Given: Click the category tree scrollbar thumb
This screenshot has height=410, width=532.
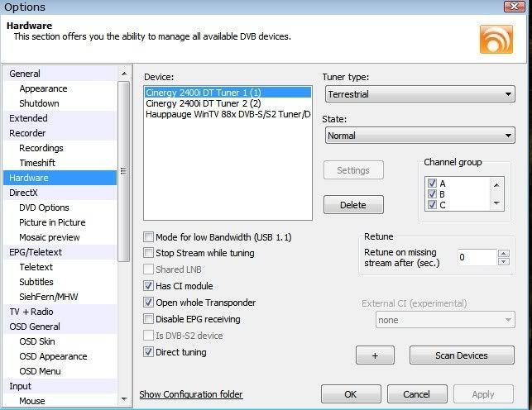Looking at the screenshot, I should (124, 171).
